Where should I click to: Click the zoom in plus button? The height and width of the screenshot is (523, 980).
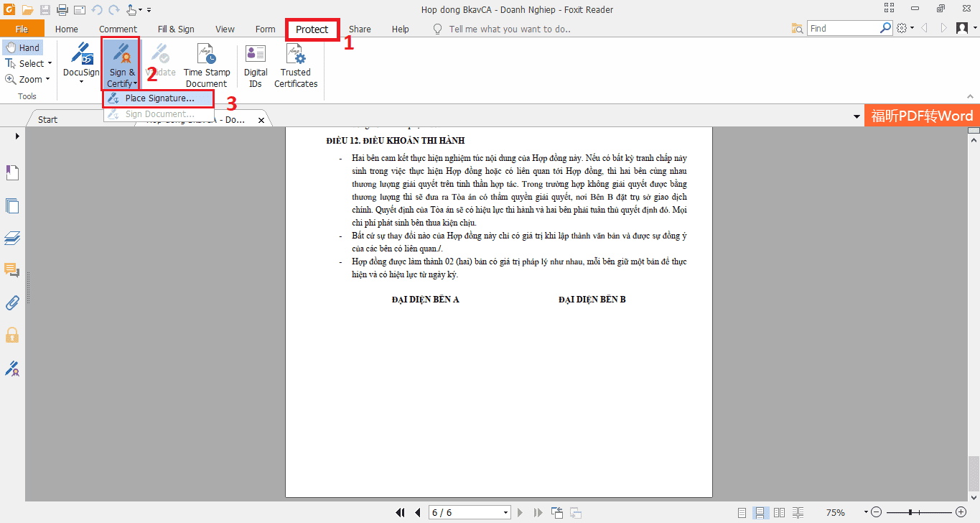[961, 513]
